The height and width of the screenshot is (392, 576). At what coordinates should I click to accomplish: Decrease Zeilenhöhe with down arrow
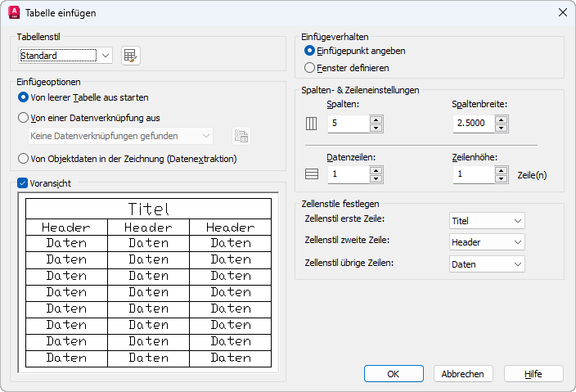[501, 178]
